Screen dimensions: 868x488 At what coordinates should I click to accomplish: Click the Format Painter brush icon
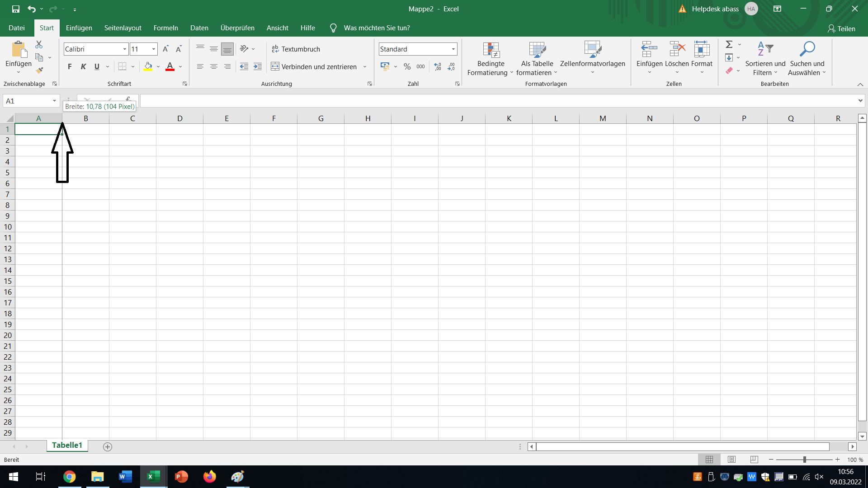[39, 70]
